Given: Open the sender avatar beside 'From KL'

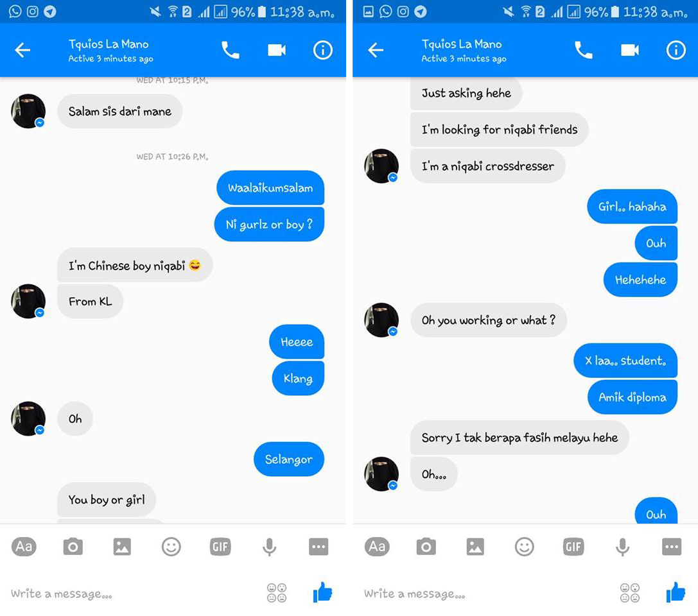Looking at the screenshot, I should click(28, 301).
